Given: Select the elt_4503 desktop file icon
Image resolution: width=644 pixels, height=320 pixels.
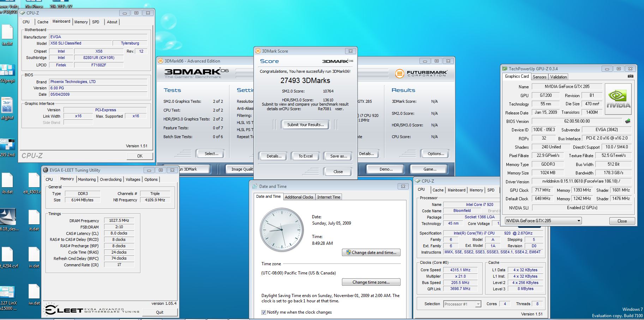Looking at the screenshot, I should coord(34,183).
